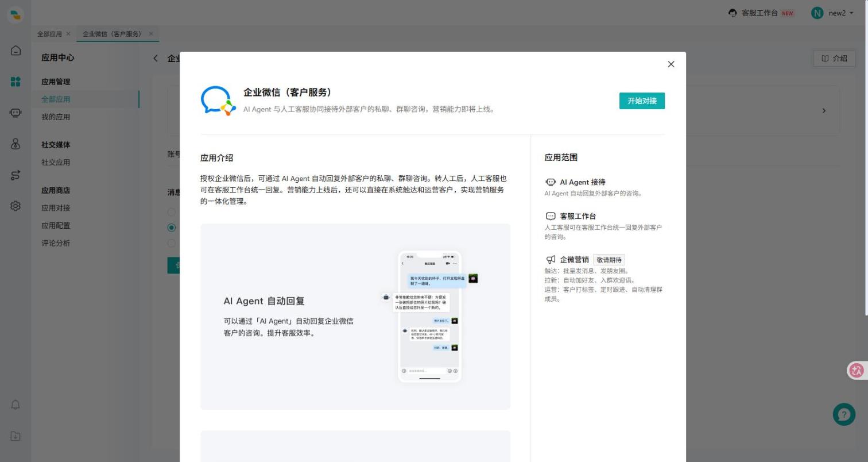Open 应用配置 in the sidebar
The image size is (868, 462).
56,226
